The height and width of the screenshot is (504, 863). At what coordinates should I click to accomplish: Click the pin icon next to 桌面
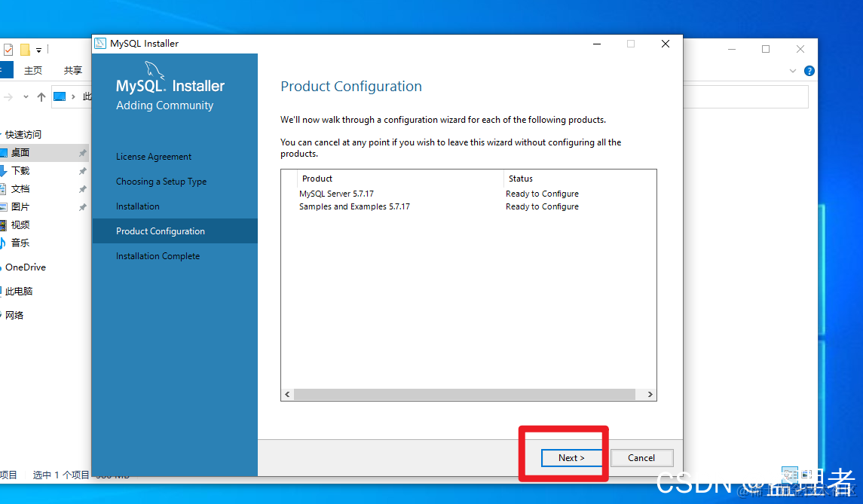(83, 153)
